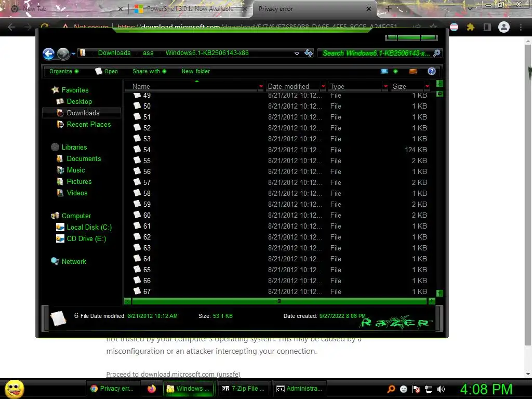Image resolution: width=532 pixels, height=399 pixels.
Task: Open the Type column filter dropdown
Action: coord(385,87)
